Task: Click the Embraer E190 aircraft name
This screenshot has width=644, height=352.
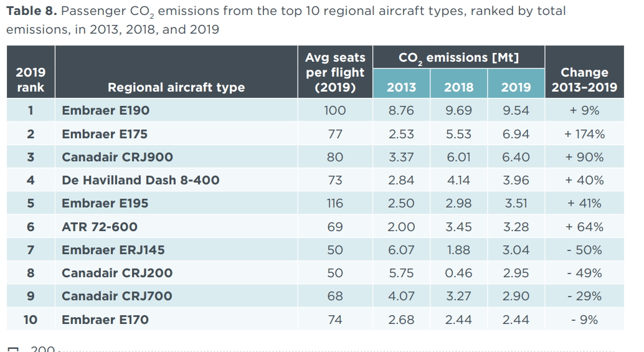Action: coord(106,111)
